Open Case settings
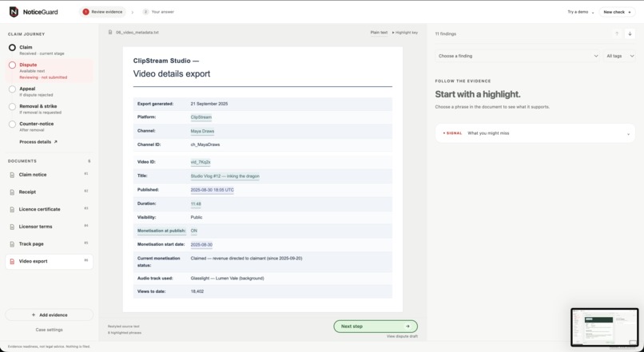This screenshot has height=352, width=644. point(50,330)
